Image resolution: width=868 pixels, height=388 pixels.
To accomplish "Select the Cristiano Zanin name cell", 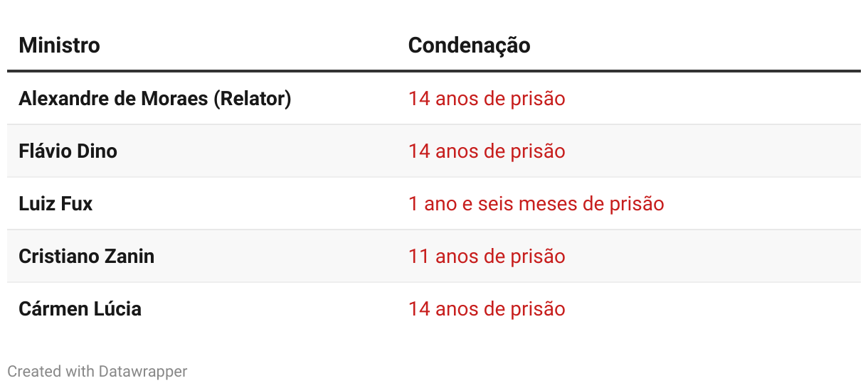I will [x=86, y=256].
